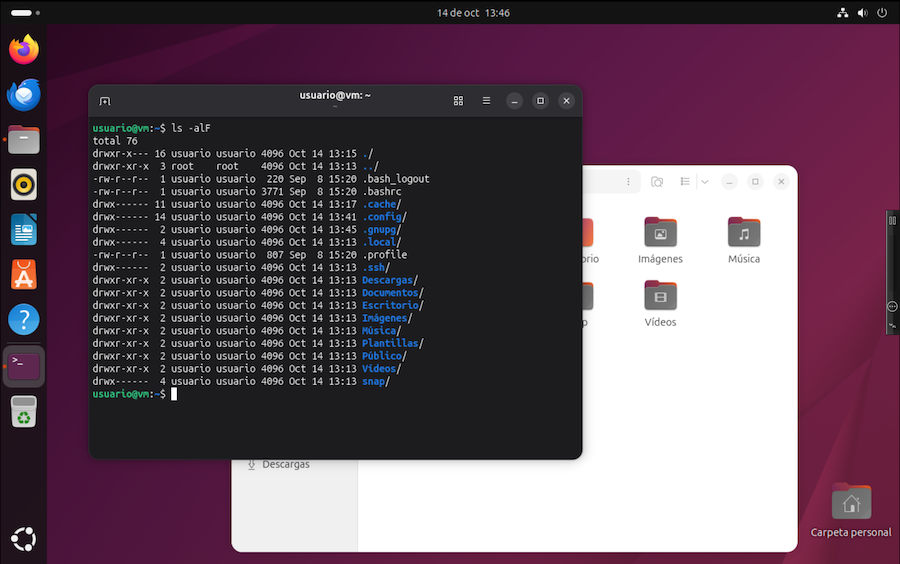Show applications grid with Ubuntu logo
The image size is (900, 564).
pyautogui.click(x=24, y=540)
